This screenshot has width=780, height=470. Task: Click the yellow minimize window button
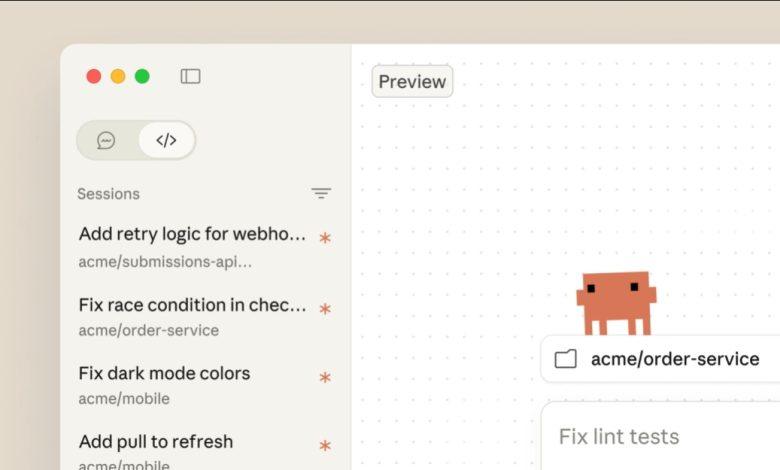click(x=118, y=76)
